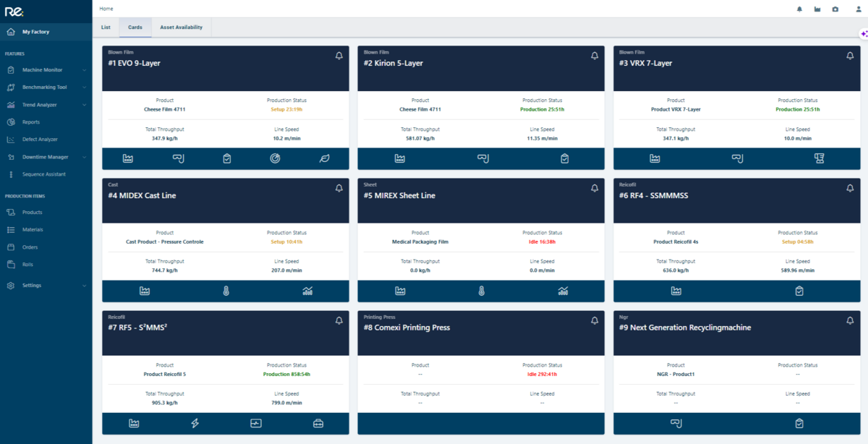Click the bell on #2 Kirion 5-Layer card

pos(595,56)
